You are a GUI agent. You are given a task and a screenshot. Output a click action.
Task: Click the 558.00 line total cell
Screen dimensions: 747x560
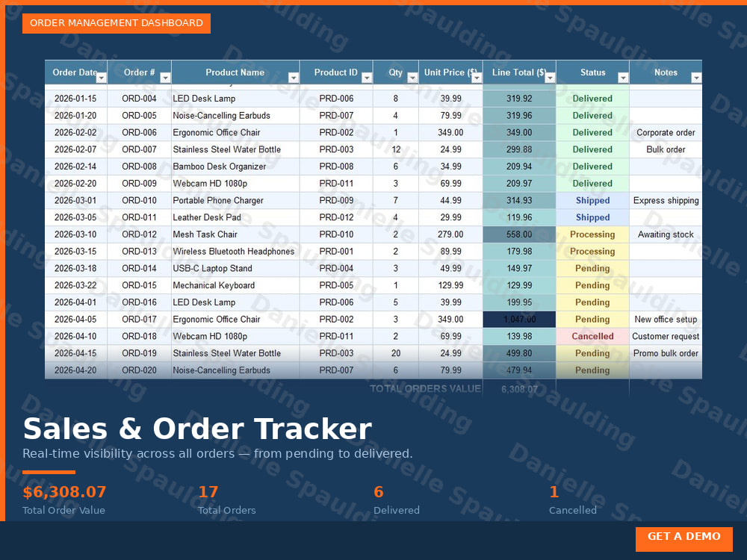click(x=519, y=234)
